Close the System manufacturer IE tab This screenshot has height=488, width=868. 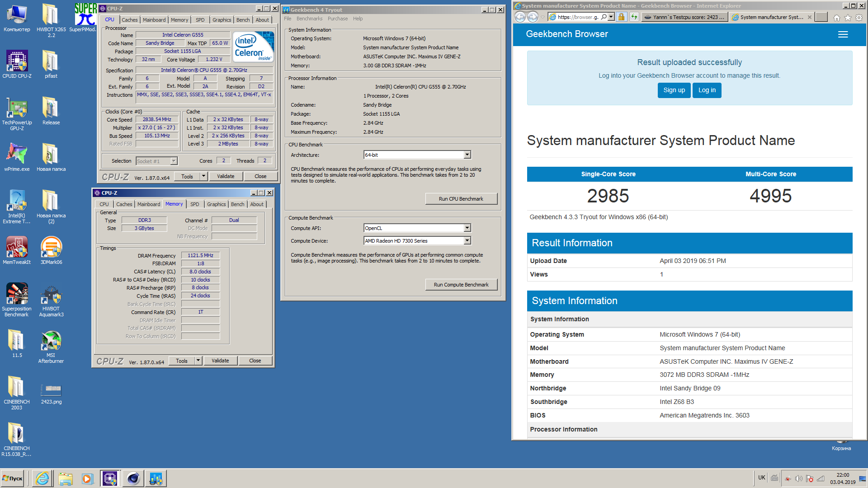click(809, 17)
